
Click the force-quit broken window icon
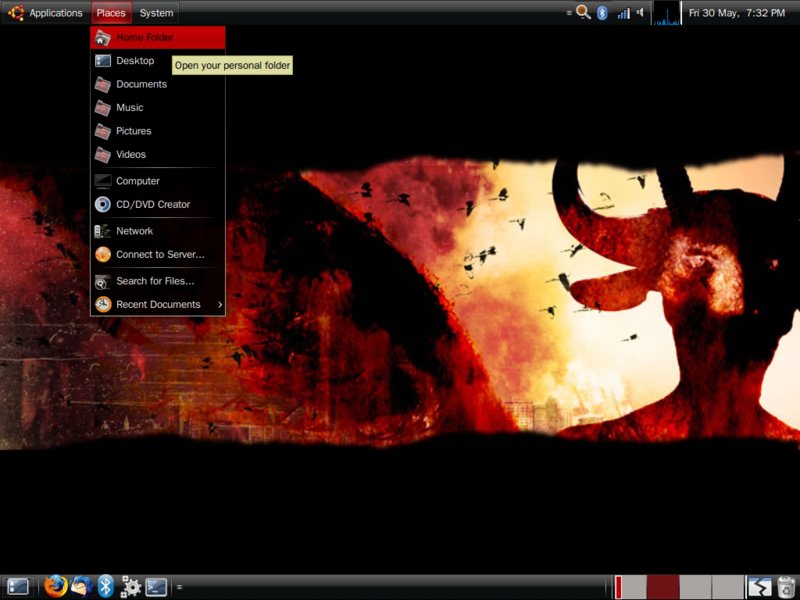760,587
